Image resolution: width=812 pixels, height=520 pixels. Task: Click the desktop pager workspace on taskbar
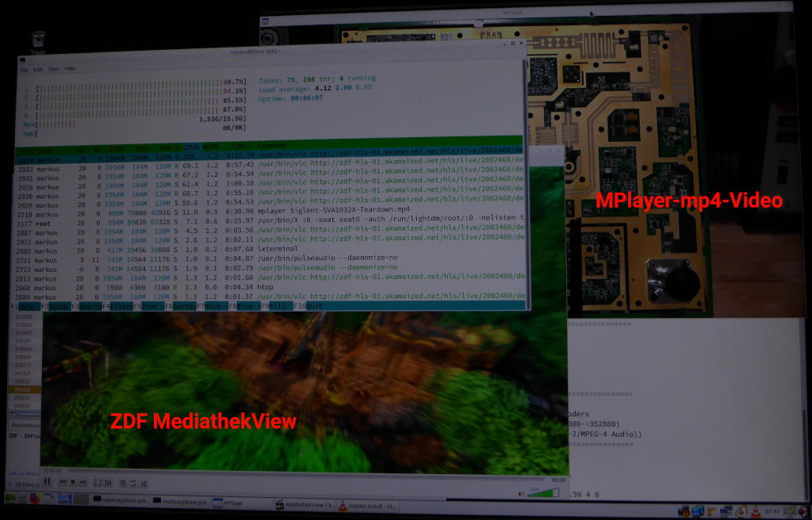click(x=65, y=499)
